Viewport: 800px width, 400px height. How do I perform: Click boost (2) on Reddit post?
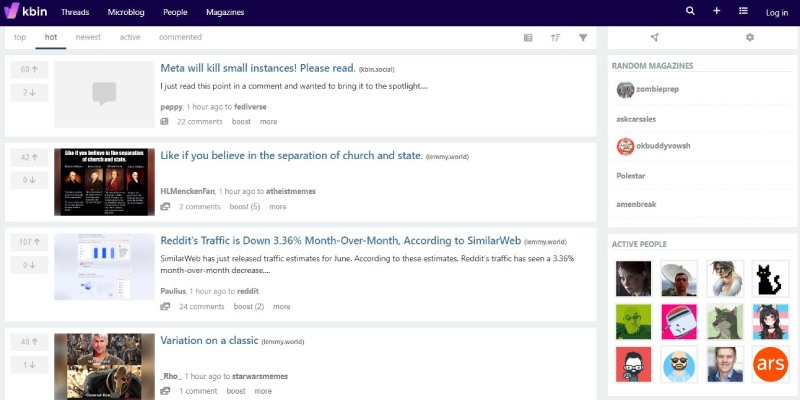(x=248, y=307)
